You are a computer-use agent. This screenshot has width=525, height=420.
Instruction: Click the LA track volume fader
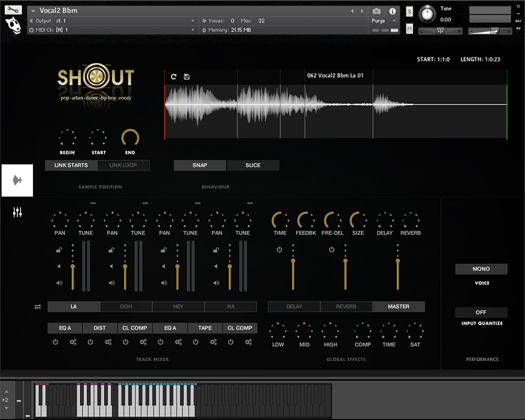[72, 267]
